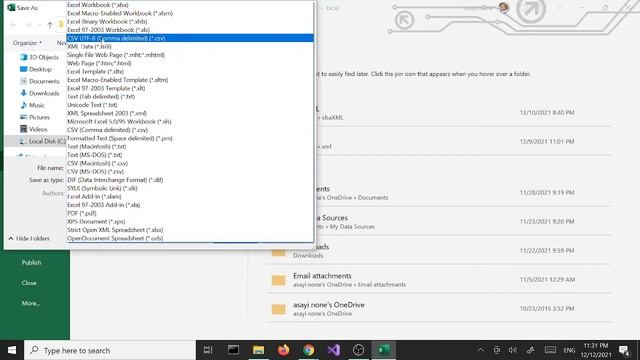Open the Downloads recent folder entry

pyautogui.click(x=439, y=251)
